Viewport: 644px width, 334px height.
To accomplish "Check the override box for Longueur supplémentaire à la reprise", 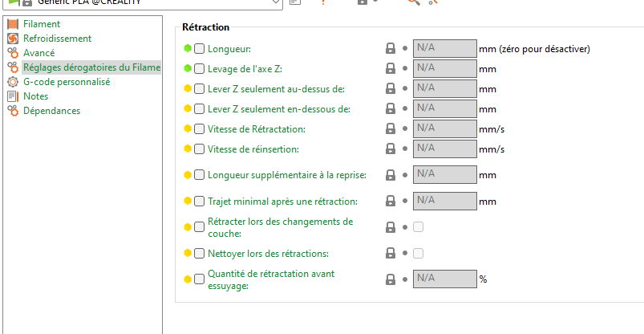I will click(x=199, y=174).
